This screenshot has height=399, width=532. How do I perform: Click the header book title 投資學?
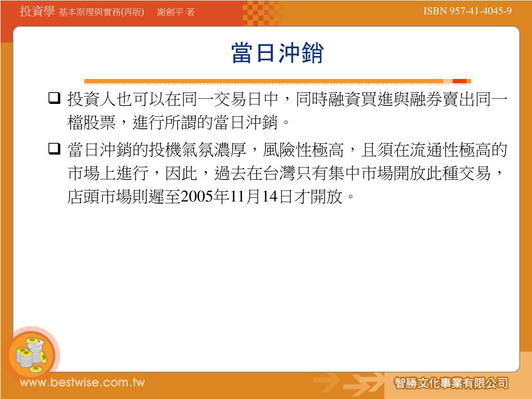37,11
